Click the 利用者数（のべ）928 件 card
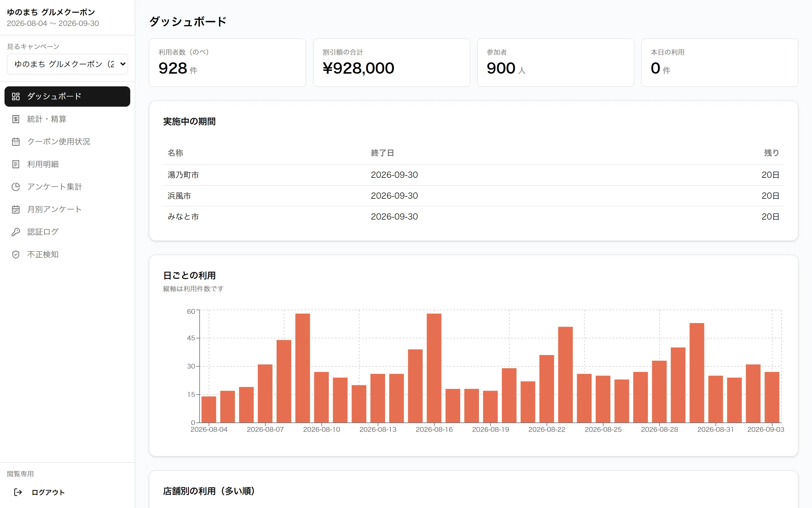Image resolution: width=812 pixels, height=508 pixels. click(x=228, y=63)
